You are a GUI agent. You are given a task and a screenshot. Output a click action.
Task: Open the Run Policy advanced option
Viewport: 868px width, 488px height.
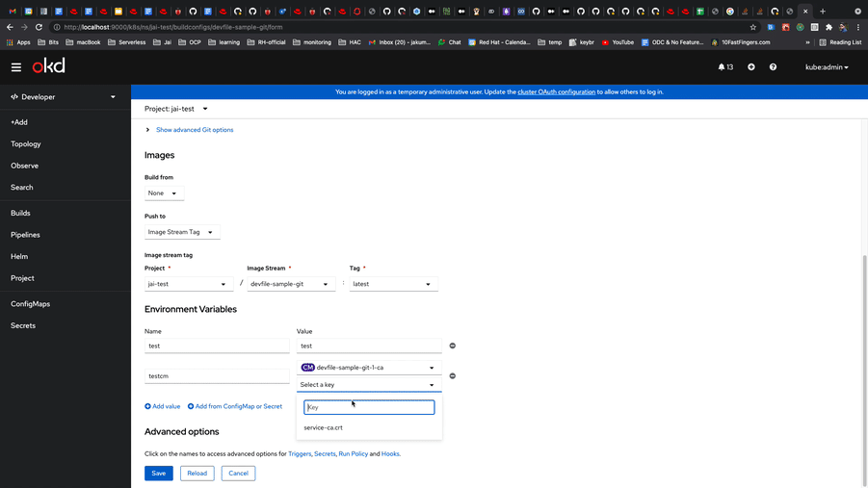pyautogui.click(x=354, y=453)
